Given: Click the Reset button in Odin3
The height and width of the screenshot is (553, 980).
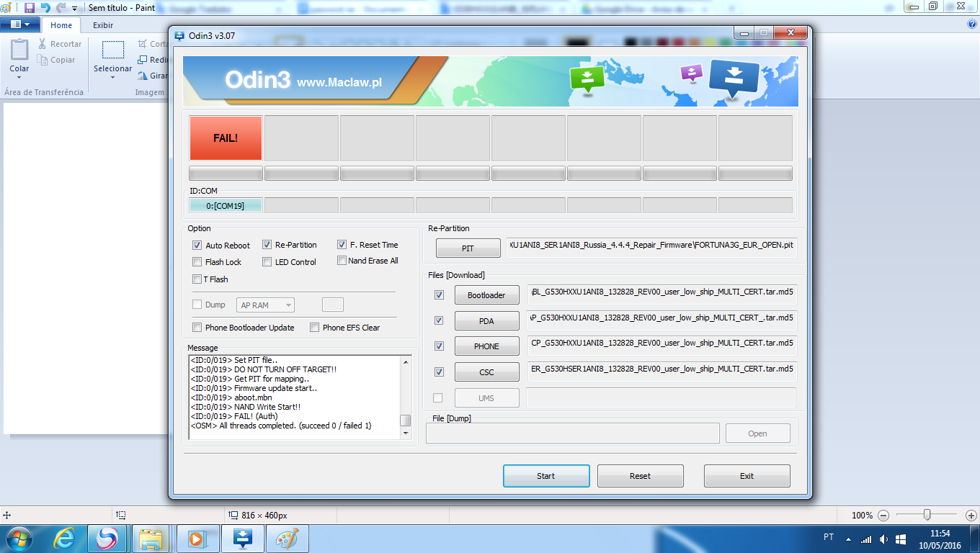Looking at the screenshot, I should point(640,476).
